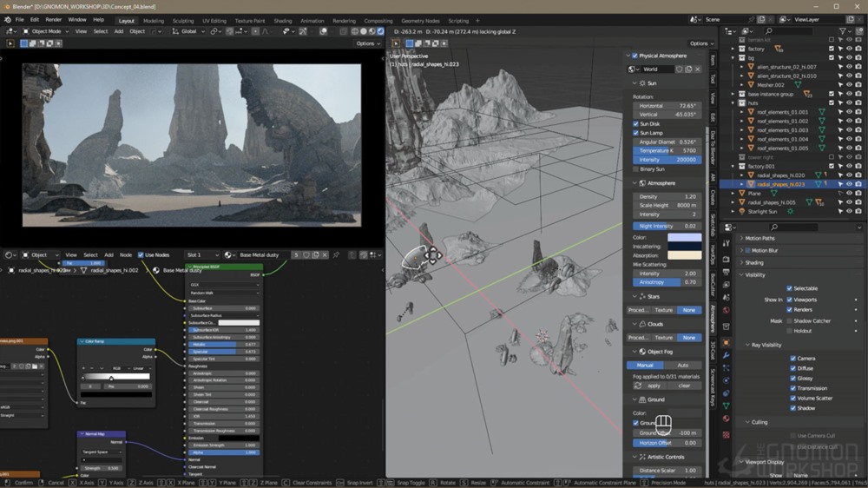Toggle proportional editing icon in left header

(255, 31)
